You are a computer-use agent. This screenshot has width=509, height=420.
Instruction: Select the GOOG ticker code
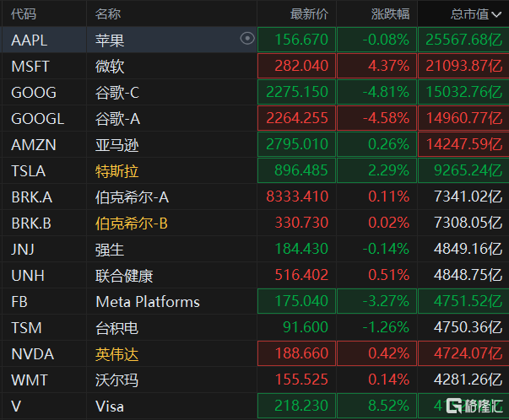(x=34, y=93)
